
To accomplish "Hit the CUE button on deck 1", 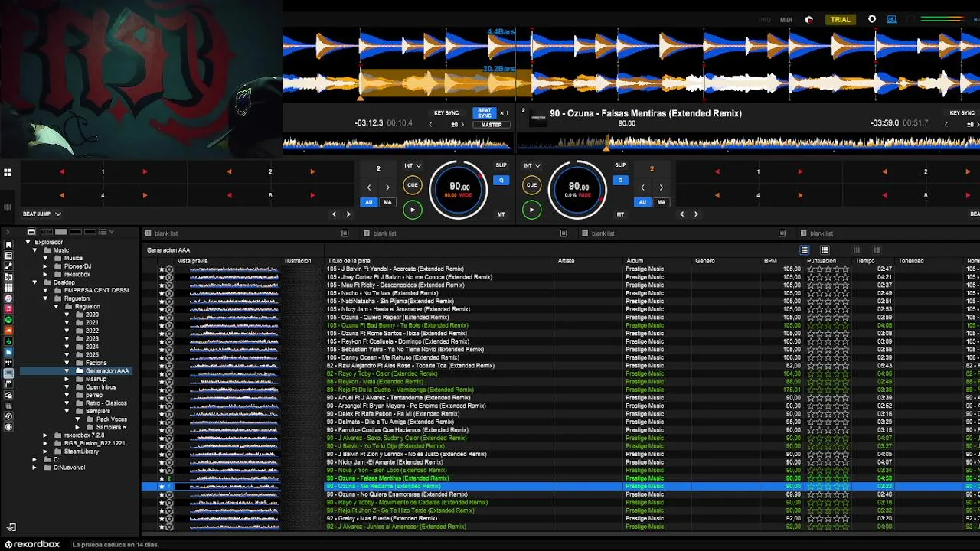I will point(413,184).
